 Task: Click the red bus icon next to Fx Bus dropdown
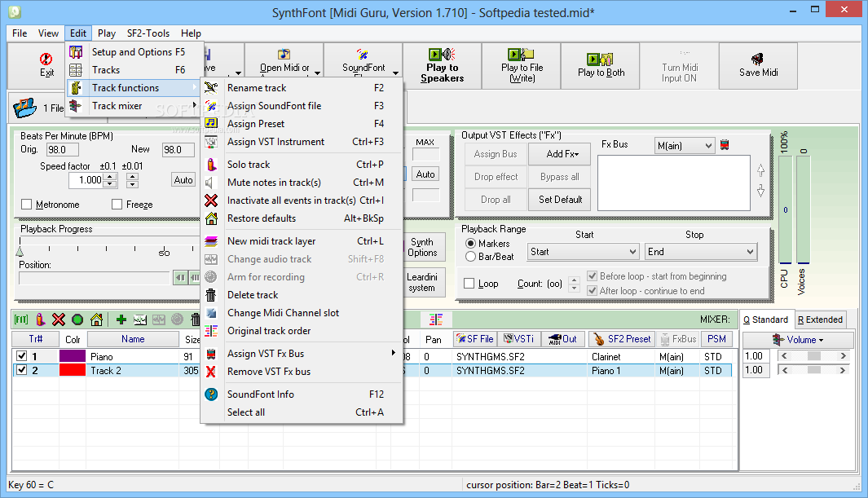724,145
